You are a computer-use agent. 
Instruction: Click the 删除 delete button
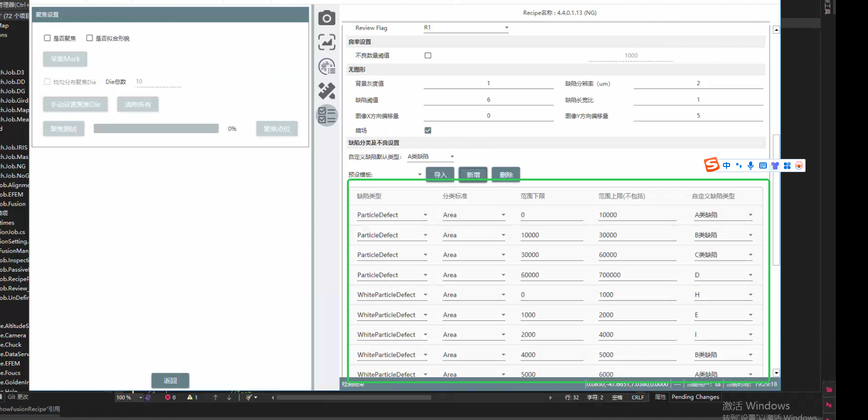[506, 175]
